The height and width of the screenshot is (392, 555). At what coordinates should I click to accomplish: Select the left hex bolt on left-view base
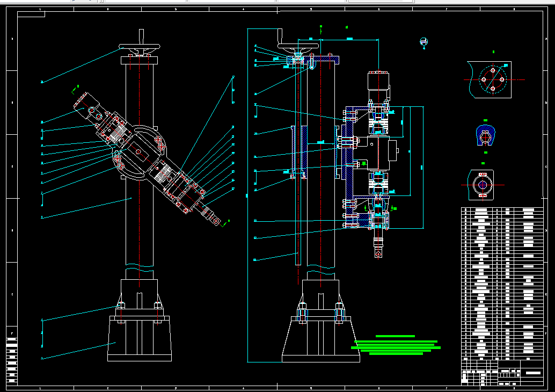(121, 305)
